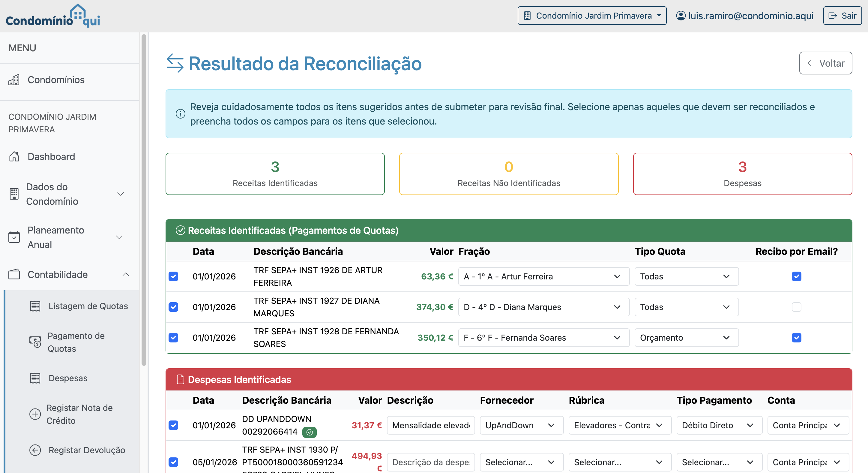868x473 pixels.
Task: Click the Listagem de Quotas list icon
Action: coord(35,306)
